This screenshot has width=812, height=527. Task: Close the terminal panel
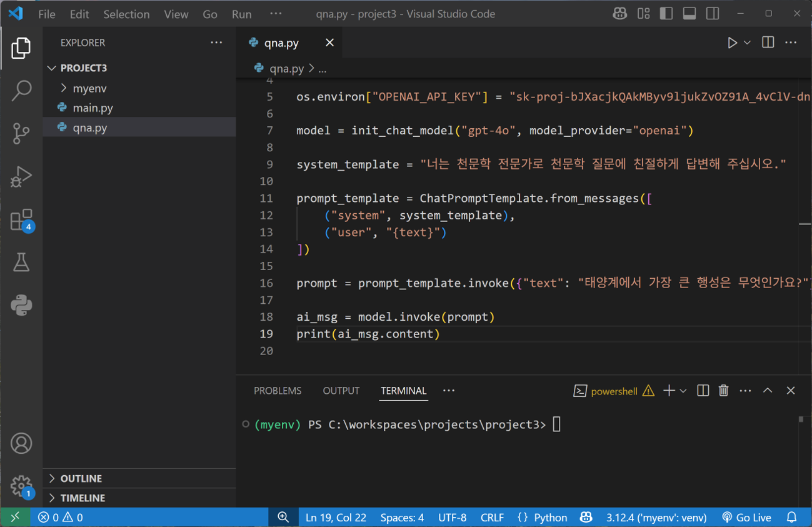tap(791, 391)
